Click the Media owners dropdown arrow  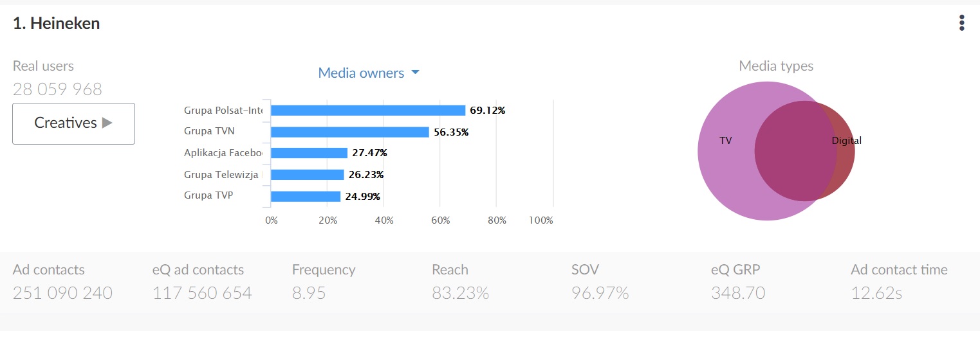415,73
